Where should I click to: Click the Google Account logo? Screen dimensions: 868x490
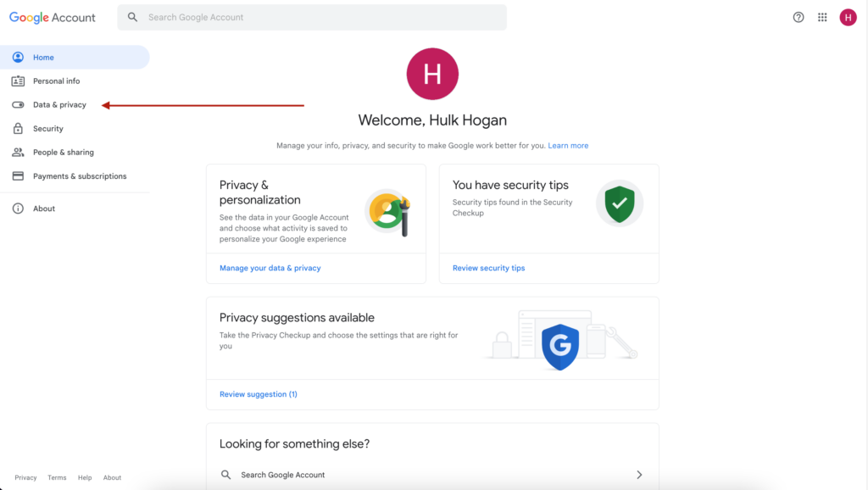(x=52, y=17)
